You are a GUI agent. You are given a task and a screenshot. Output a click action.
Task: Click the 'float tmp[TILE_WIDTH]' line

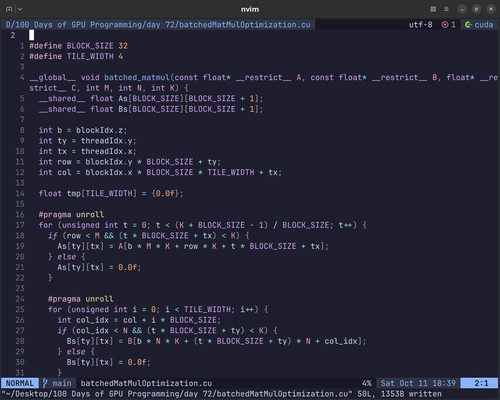tap(111, 194)
